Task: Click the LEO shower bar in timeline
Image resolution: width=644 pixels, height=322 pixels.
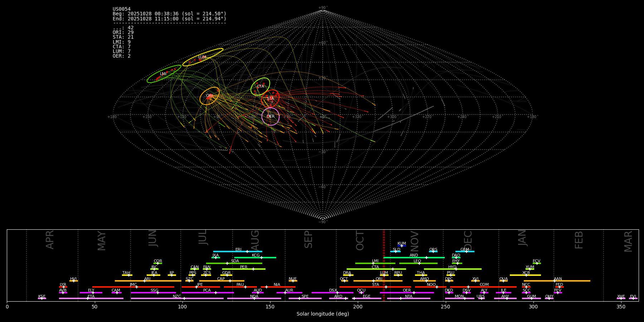Action: [x=418, y=263]
